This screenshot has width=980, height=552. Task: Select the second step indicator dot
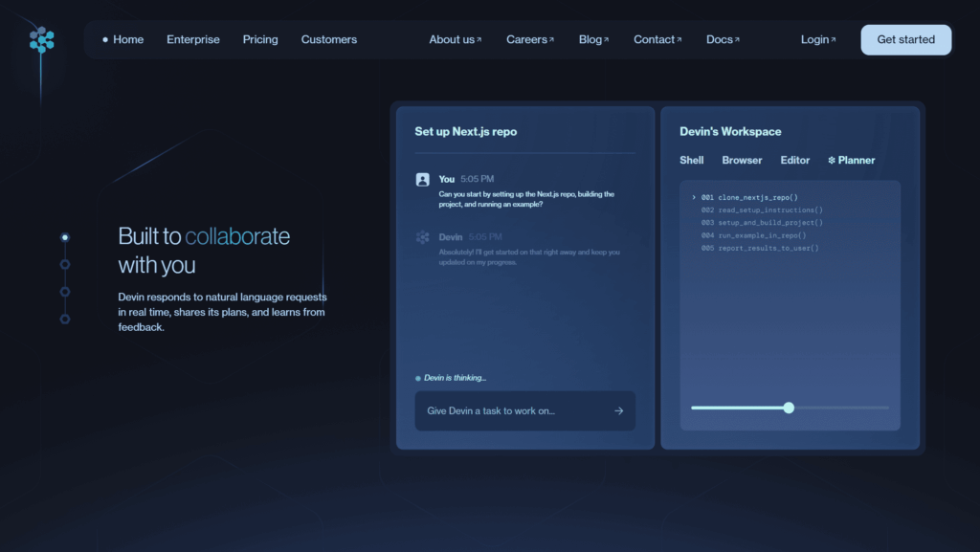coord(65,264)
